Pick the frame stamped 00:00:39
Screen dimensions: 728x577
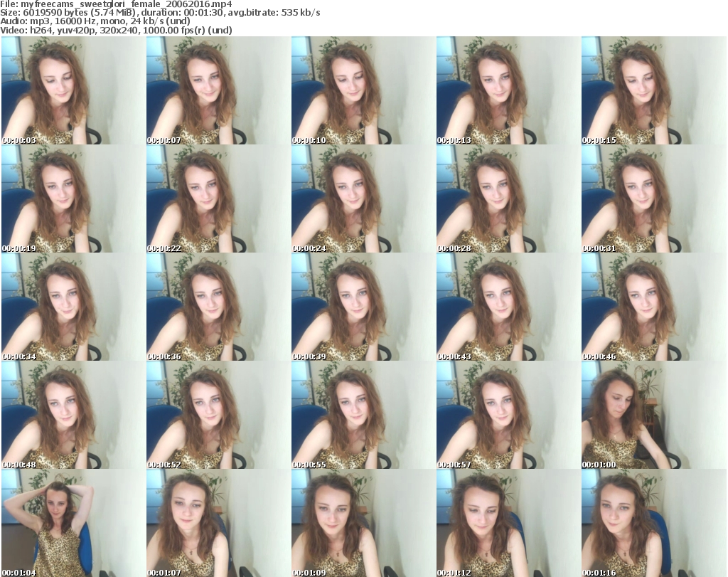tap(363, 307)
